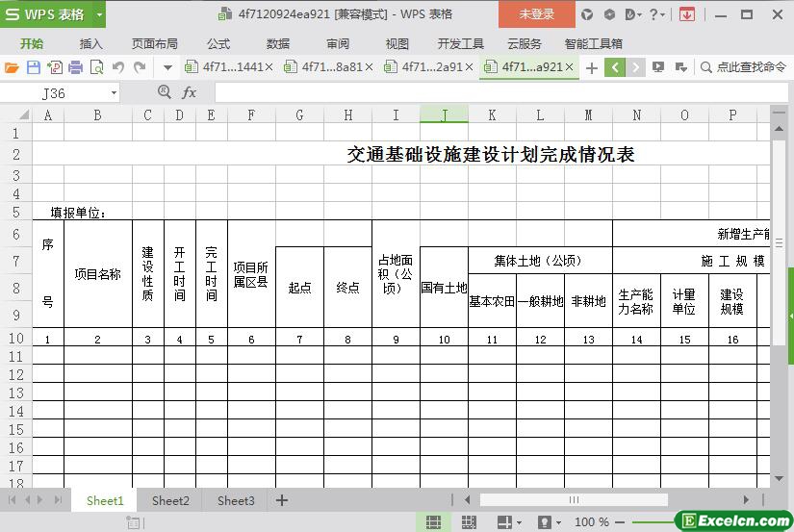Screen dimensions: 794x532
Task: Open the 审阅 ribbon tab
Action: click(338, 44)
